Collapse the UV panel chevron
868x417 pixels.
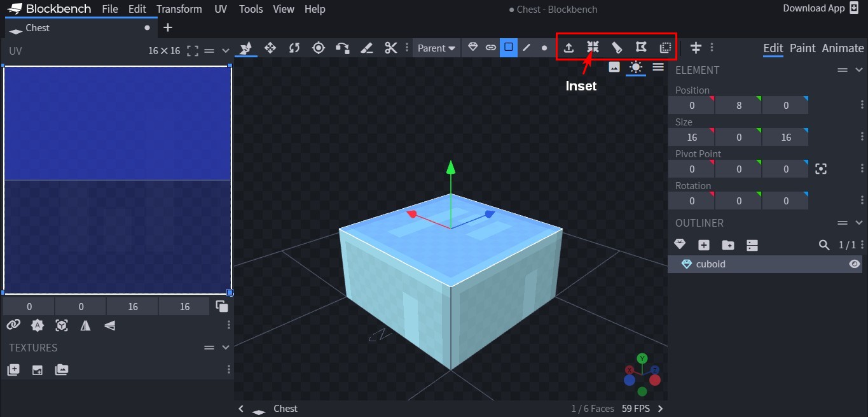tap(225, 51)
